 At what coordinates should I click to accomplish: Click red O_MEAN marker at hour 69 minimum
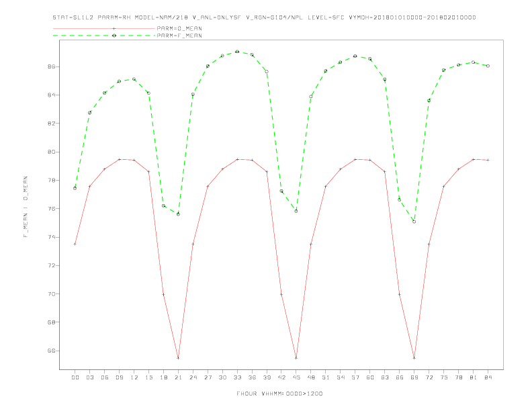[414, 358]
